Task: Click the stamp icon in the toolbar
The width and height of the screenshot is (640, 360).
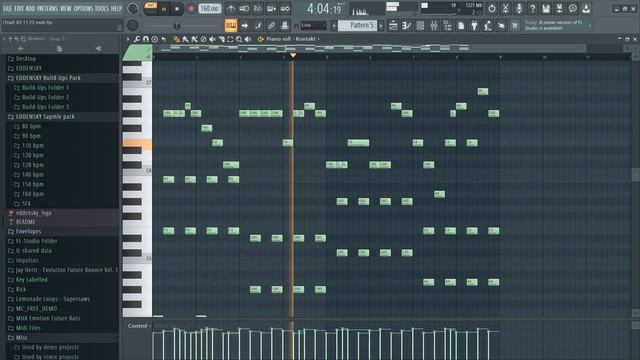Action: (285, 26)
